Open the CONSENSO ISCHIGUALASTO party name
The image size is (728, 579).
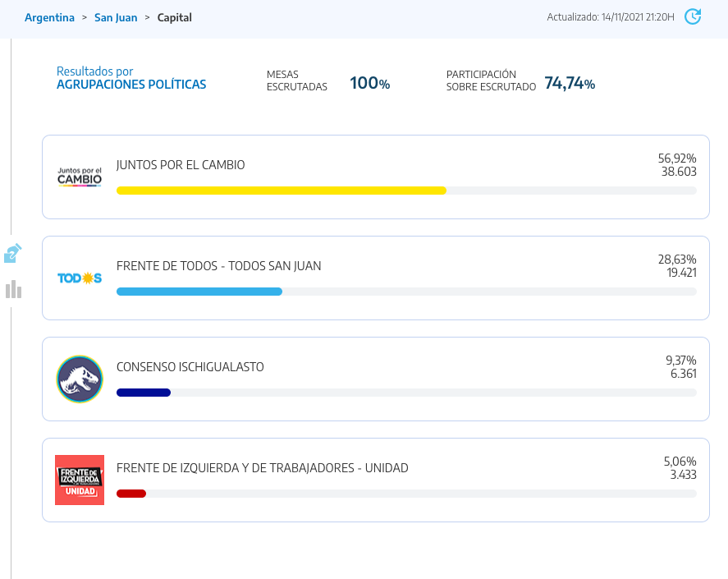pyautogui.click(x=190, y=367)
